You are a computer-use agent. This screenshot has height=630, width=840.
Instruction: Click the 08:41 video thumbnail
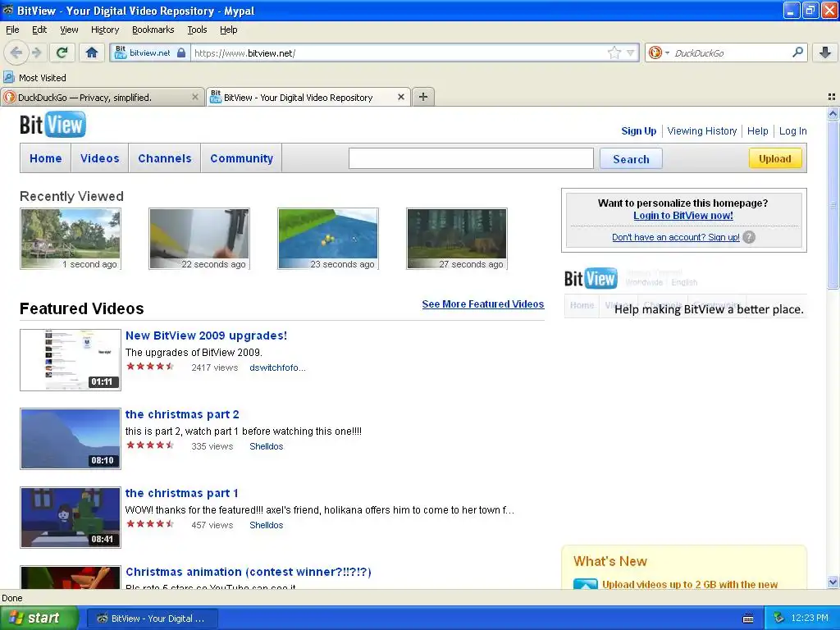[x=71, y=517]
